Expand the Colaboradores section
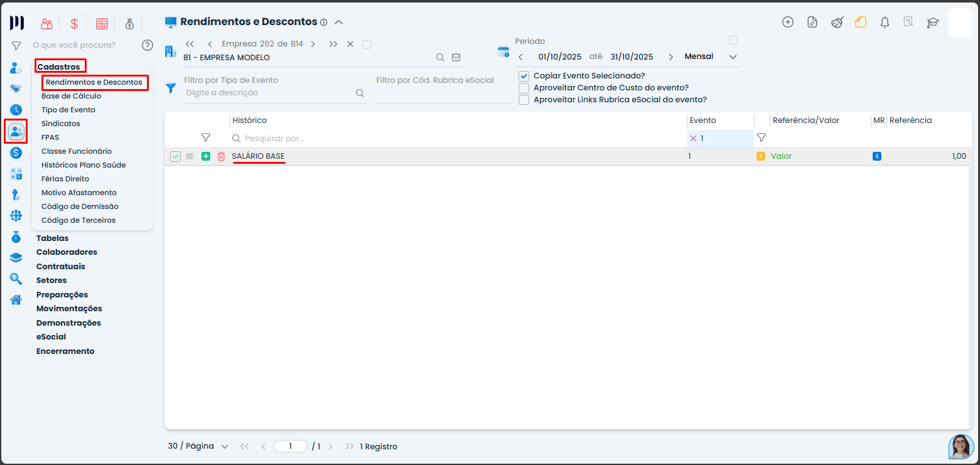Screen dimensions: 980x465 [67, 252]
